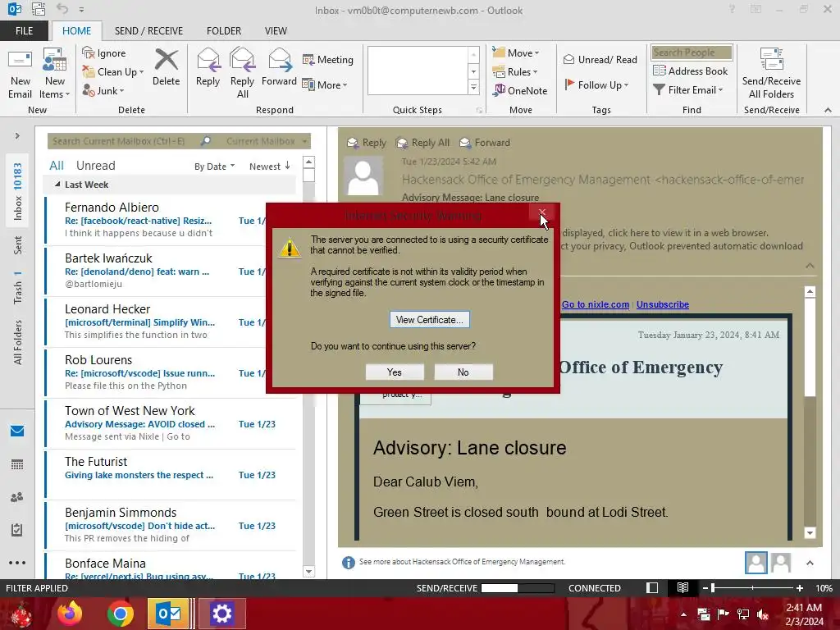Click Yes to continue using server

[x=395, y=372]
